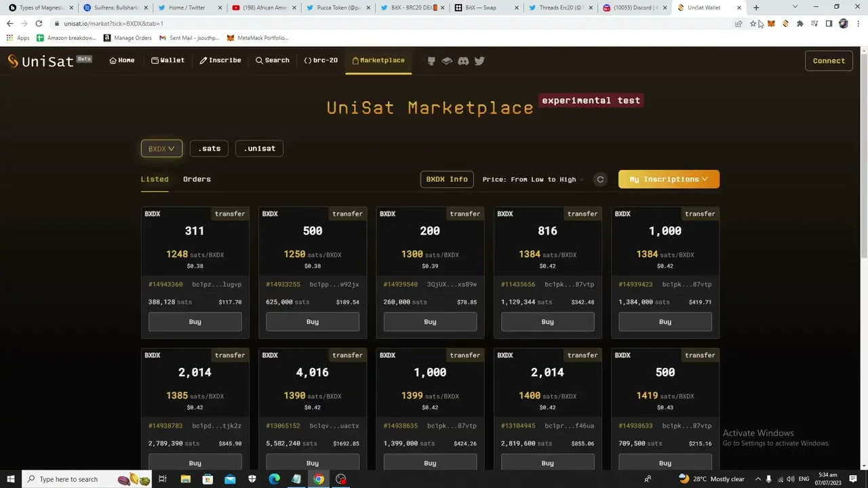Screen dimensions: 868x488
Task: Open inscription #13065152 link
Action: [x=283, y=426]
